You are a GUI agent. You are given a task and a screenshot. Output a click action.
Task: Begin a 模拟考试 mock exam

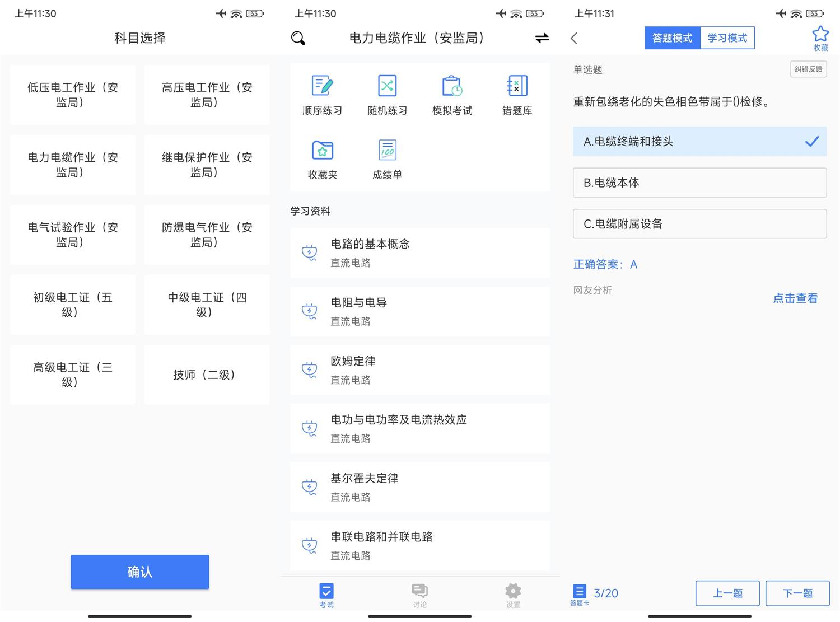451,94
